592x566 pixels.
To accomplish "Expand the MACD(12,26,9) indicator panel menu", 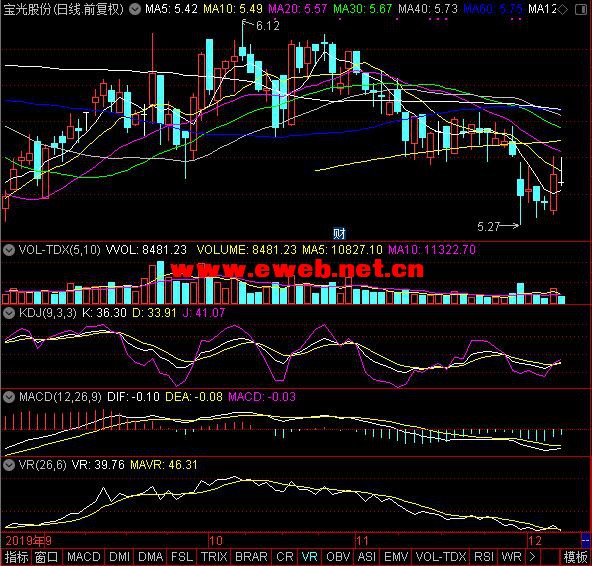I will coord(9,397).
